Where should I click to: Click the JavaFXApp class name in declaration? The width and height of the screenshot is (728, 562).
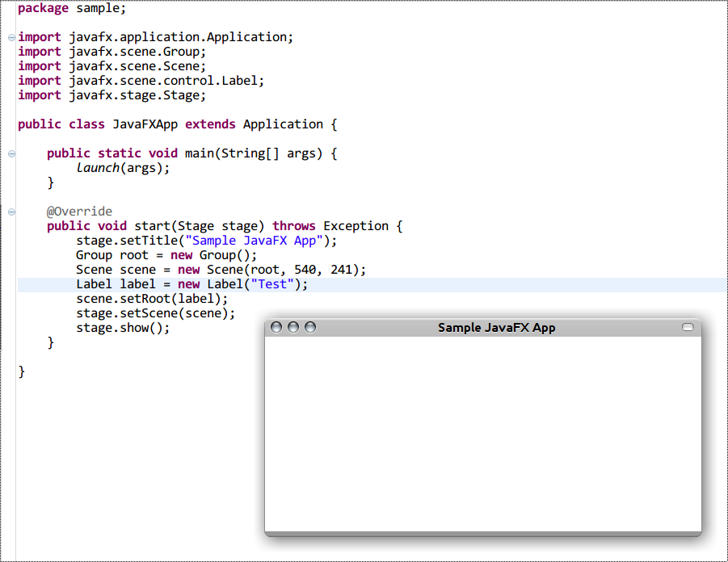coord(145,124)
